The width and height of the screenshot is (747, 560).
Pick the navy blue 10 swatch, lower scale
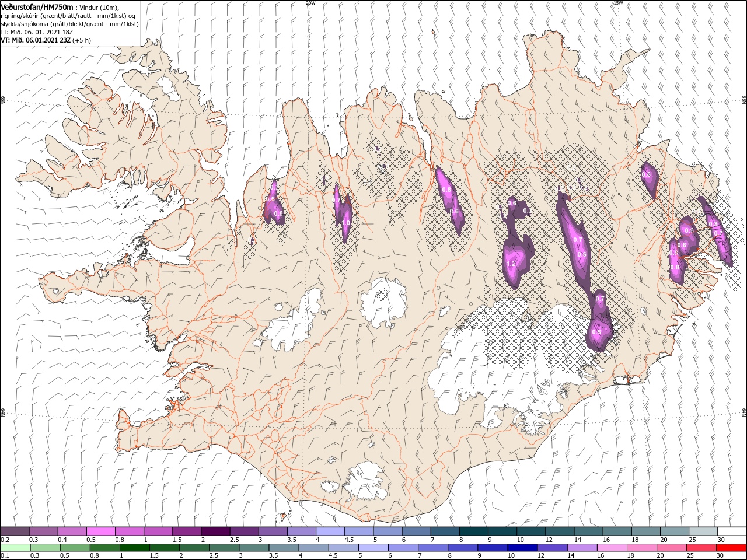(522, 548)
